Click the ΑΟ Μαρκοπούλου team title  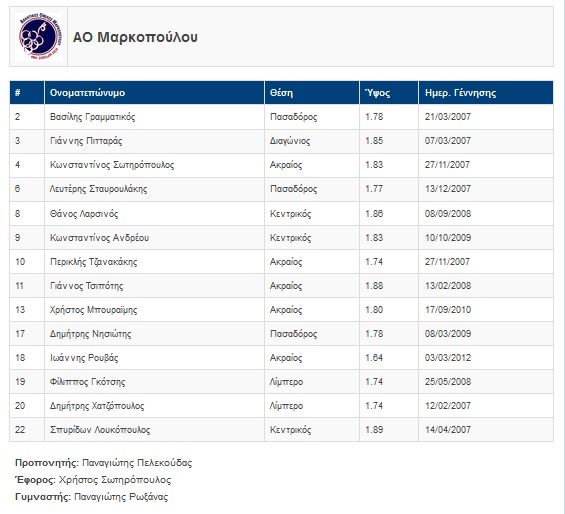[x=135, y=37]
